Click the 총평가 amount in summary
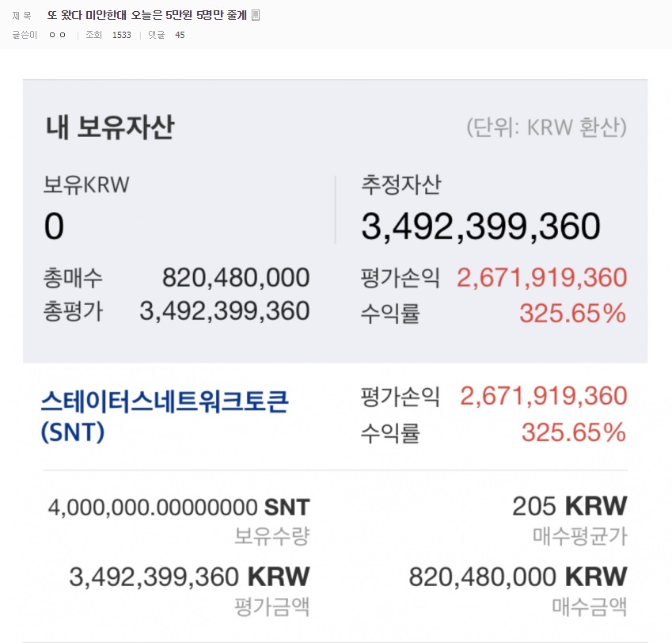Image resolution: width=672 pixels, height=643 pixels. click(224, 311)
